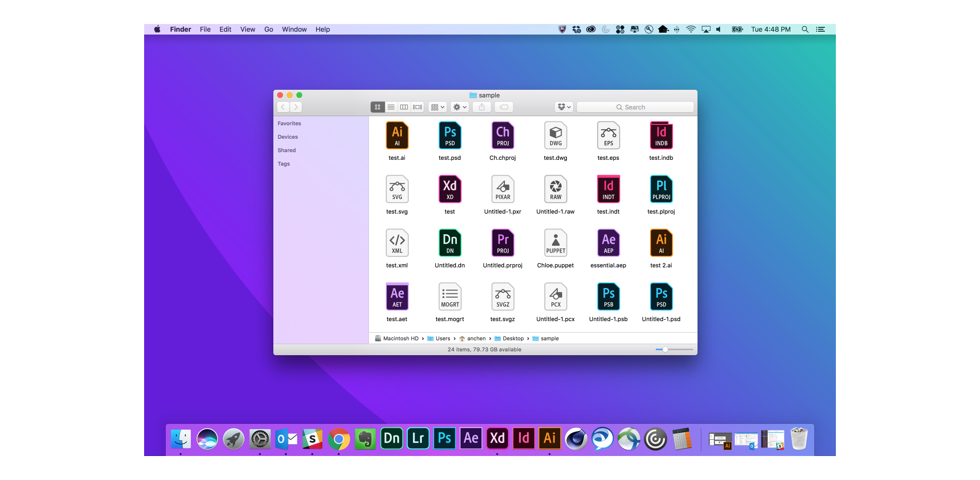The height and width of the screenshot is (480, 980).
Task: Select the Untitled-1.raw file
Action: click(x=555, y=189)
